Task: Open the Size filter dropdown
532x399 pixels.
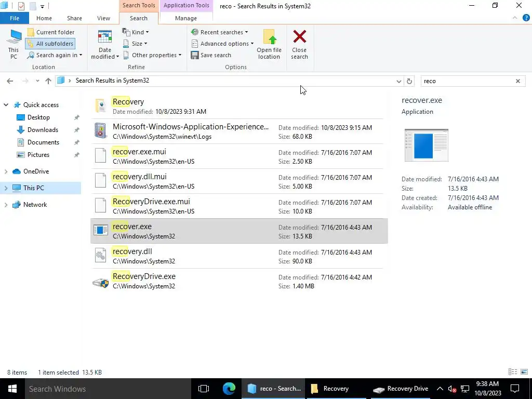Action: pos(135,44)
